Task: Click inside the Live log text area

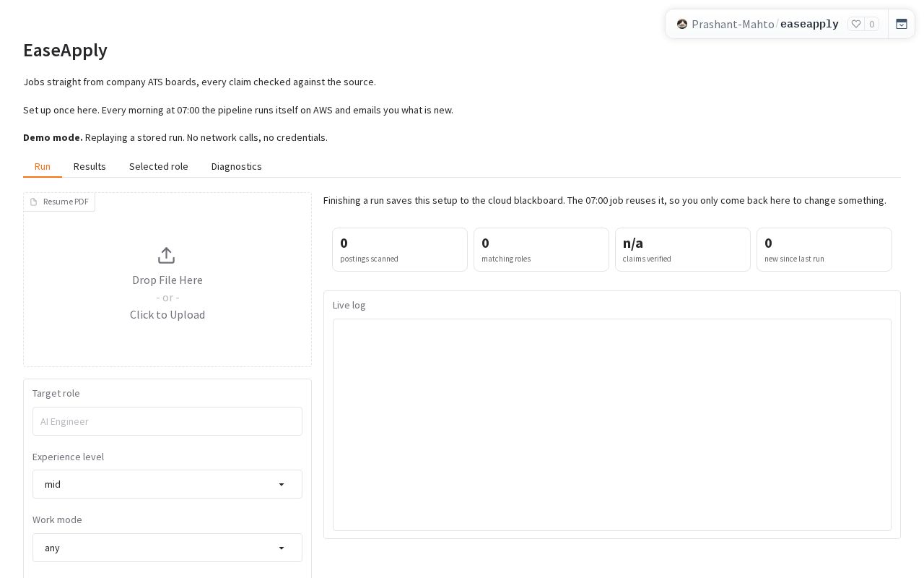Action: (612, 425)
